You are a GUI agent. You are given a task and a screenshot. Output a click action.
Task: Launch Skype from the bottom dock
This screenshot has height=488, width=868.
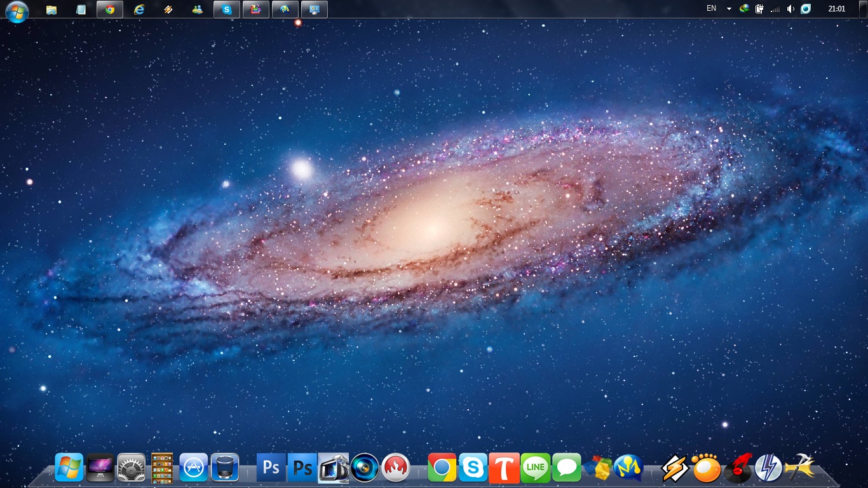473,469
